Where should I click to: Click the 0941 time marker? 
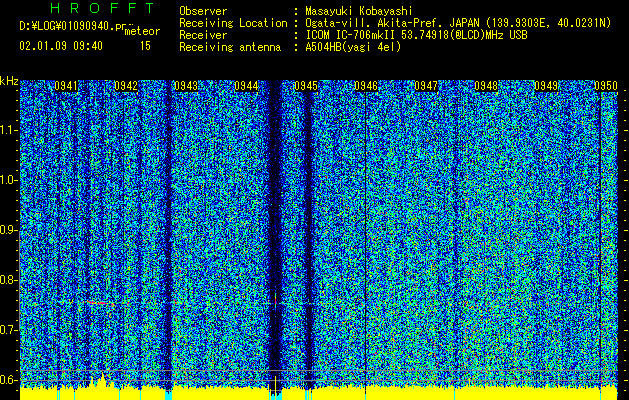tap(66, 86)
